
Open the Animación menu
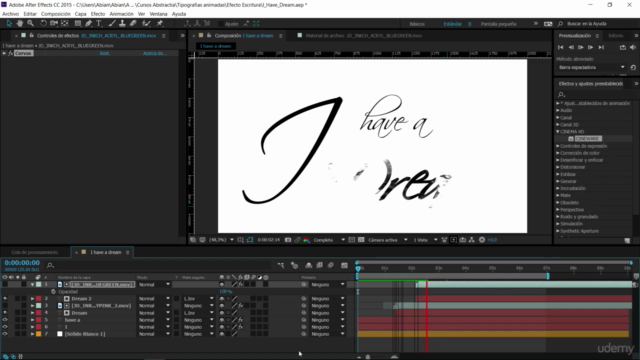[x=121, y=14]
